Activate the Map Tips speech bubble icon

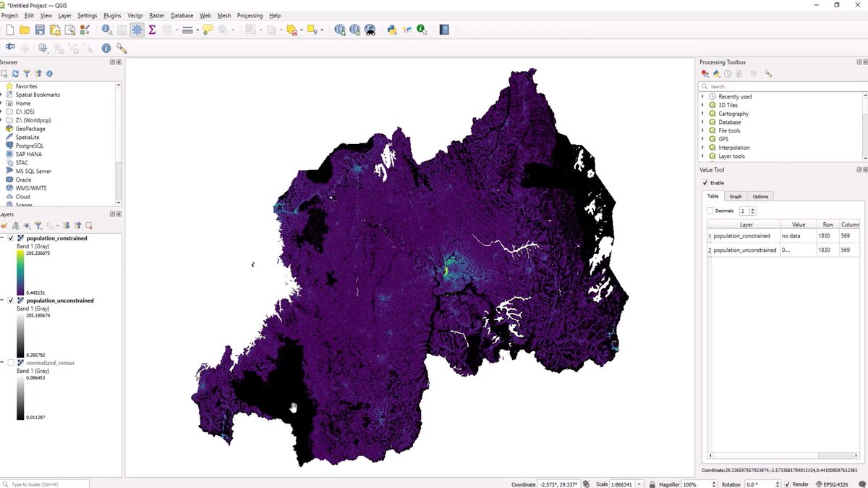[208, 30]
